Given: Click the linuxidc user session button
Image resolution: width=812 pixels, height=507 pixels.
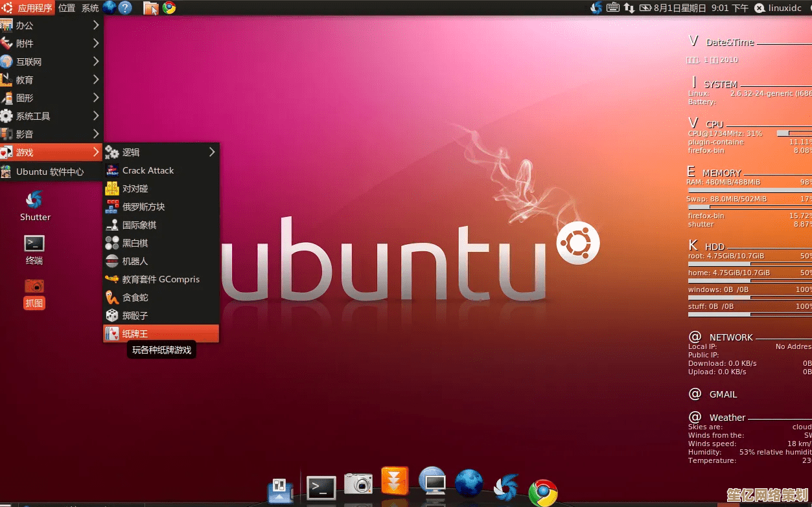Looking at the screenshot, I should pos(778,8).
